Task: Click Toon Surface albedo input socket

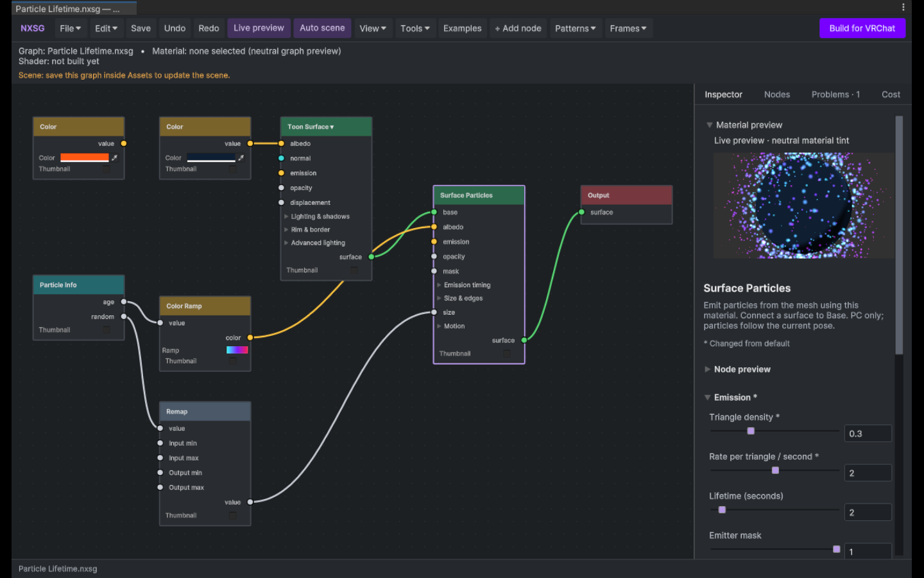Action: [x=281, y=143]
